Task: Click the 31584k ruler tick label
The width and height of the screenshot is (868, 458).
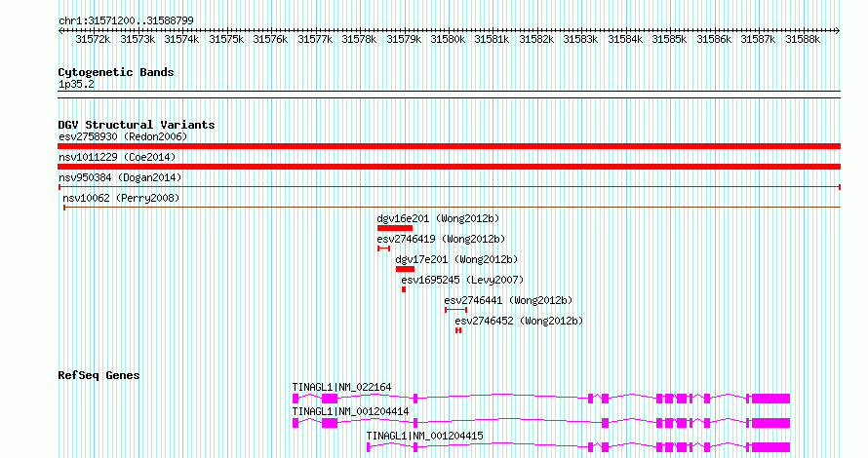Action: (x=625, y=39)
